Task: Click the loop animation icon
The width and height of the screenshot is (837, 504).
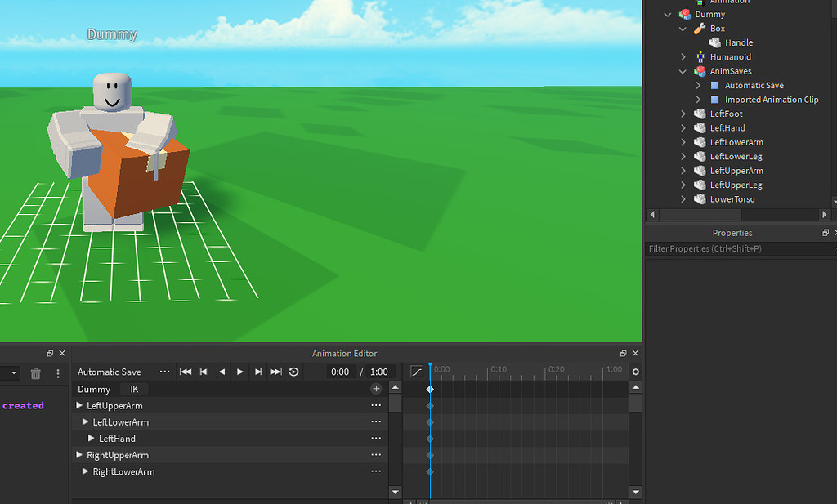Action: (293, 372)
